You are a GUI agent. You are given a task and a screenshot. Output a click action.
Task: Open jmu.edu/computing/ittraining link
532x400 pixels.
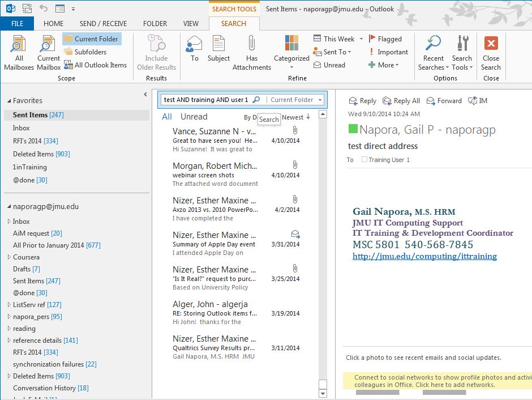(x=425, y=256)
